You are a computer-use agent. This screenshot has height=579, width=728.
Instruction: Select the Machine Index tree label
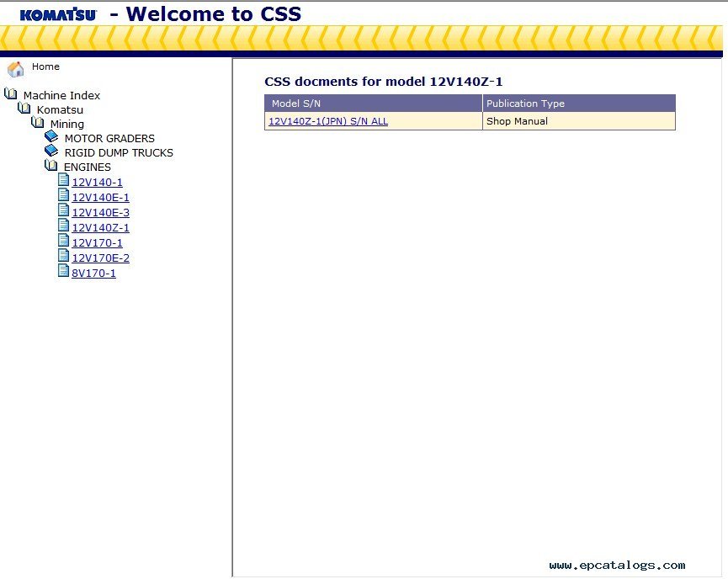[61, 95]
